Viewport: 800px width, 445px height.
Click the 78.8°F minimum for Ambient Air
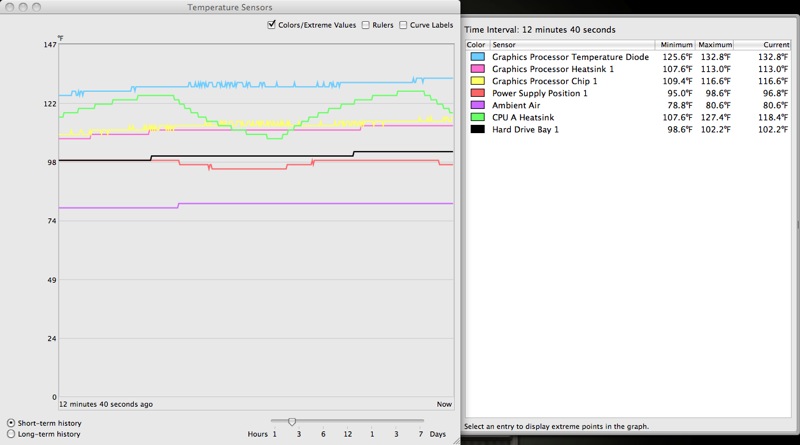click(x=680, y=105)
